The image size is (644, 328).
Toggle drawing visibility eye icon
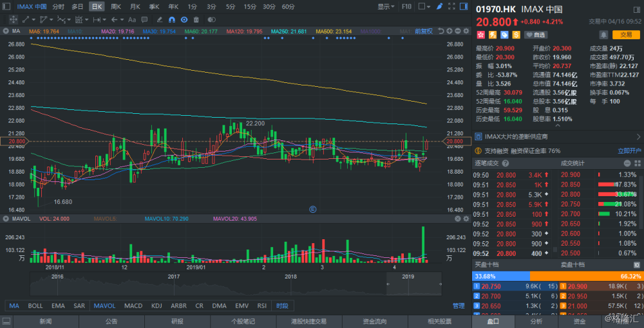pos(184,20)
